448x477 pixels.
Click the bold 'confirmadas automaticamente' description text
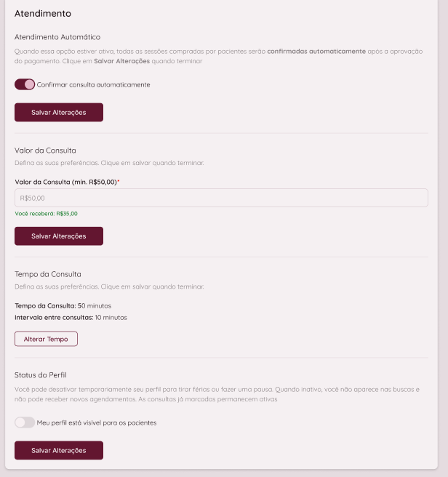[x=316, y=52]
